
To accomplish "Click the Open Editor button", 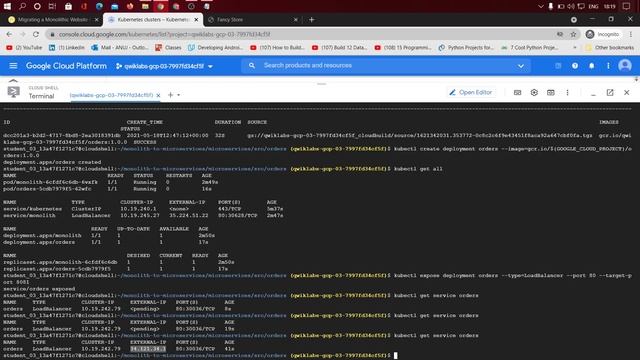I will point(470,93).
